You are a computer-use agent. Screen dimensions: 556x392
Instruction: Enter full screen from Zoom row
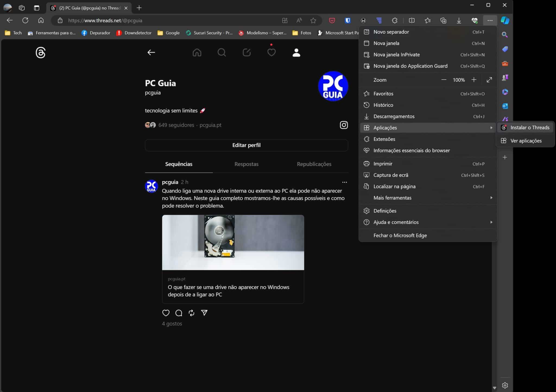coord(489,80)
